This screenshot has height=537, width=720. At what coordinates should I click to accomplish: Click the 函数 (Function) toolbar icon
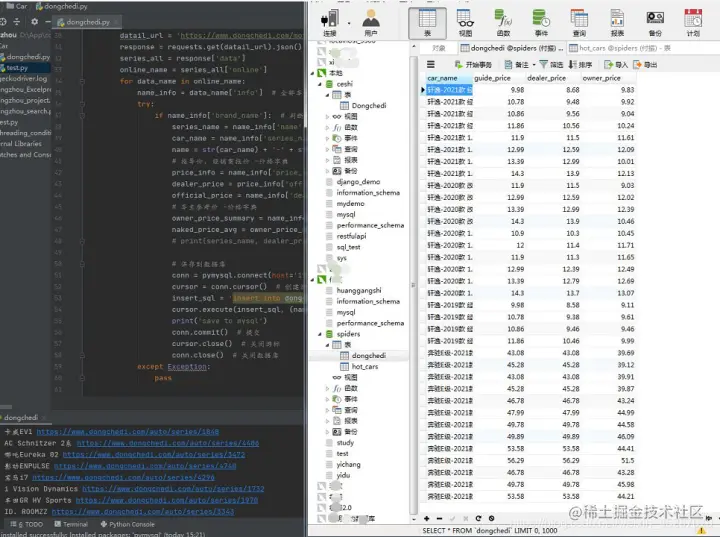point(503,23)
